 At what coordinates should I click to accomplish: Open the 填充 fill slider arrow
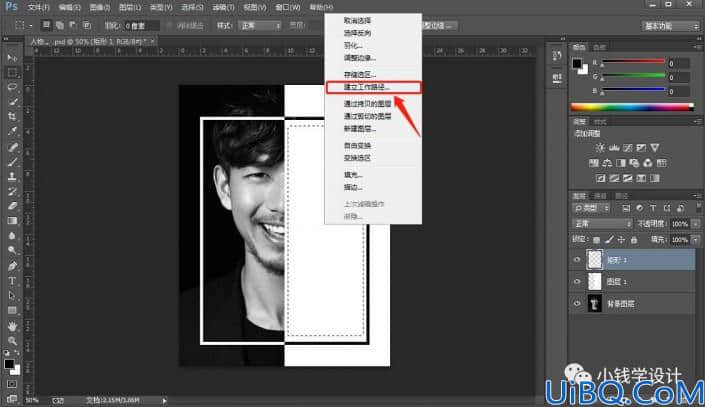pyautogui.click(x=696, y=240)
